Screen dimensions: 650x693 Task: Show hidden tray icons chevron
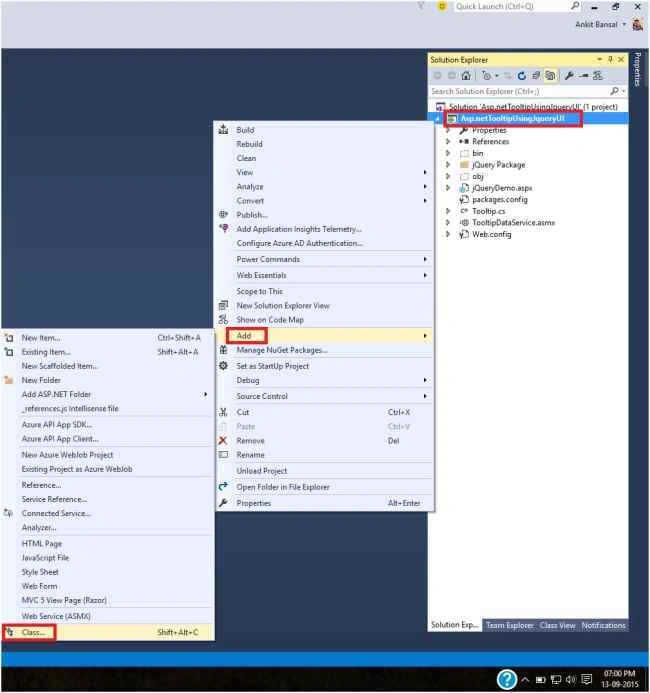coord(525,679)
